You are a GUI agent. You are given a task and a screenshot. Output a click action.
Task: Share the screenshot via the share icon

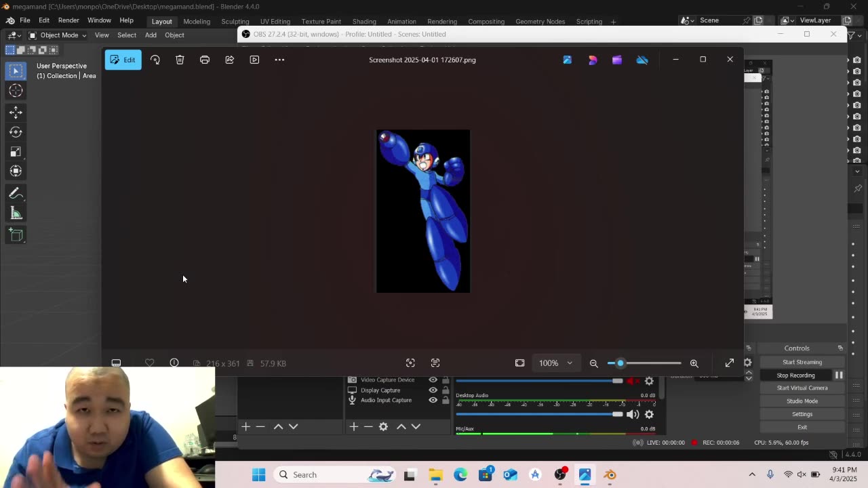229,60
